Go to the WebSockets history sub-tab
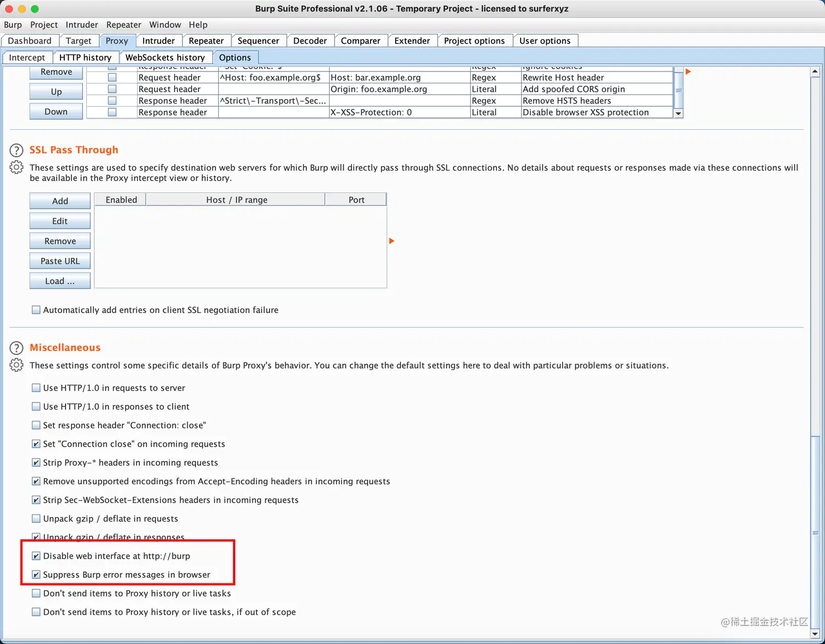Viewport: 825px width, 644px height. point(165,58)
